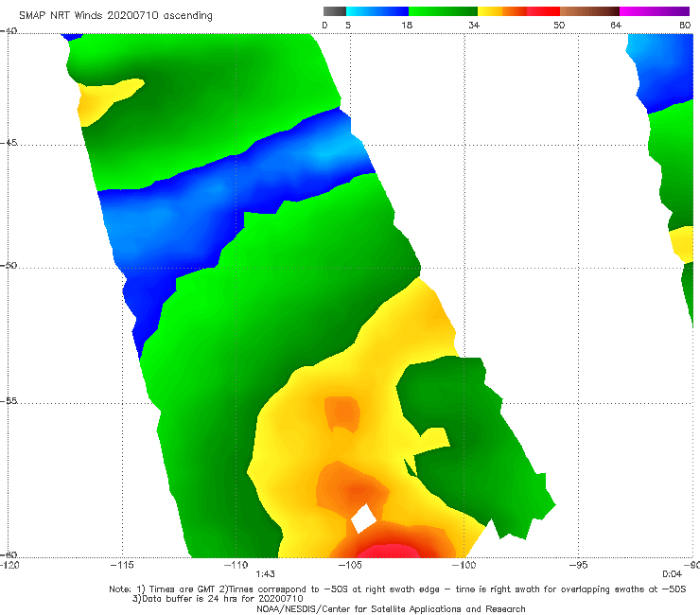Click the 'Data buffer is 24 hrs' note
The width and height of the screenshot is (700, 615).
click(x=218, y=599)
